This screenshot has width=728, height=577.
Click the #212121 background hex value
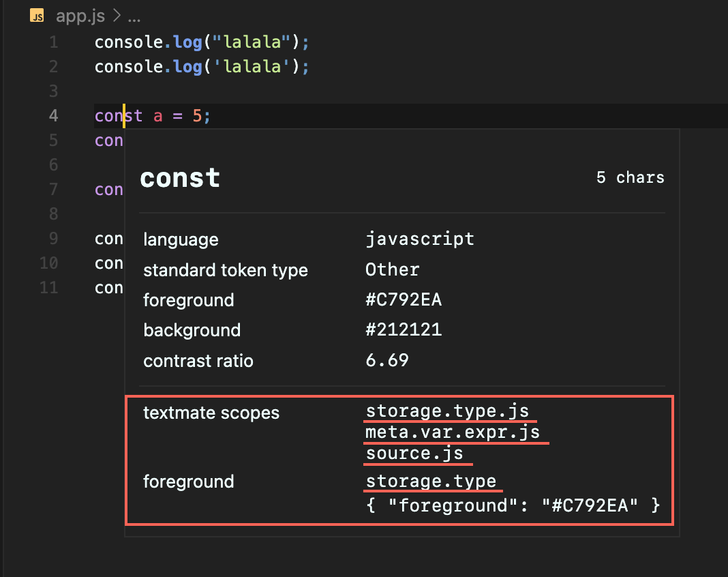(x=404, y=330)
